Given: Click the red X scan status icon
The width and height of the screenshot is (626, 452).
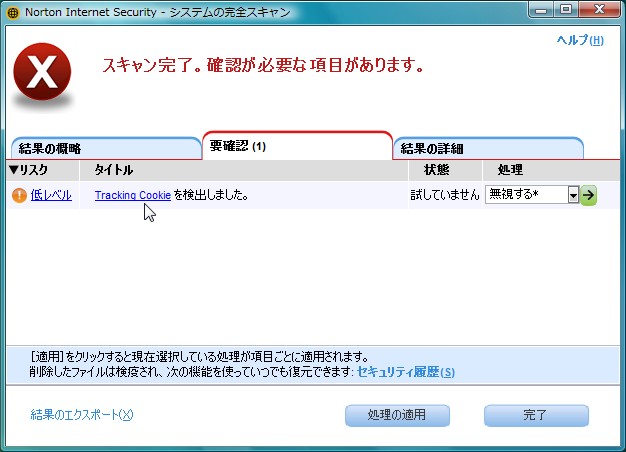Looking at the screenshot, I should point(42,72).
